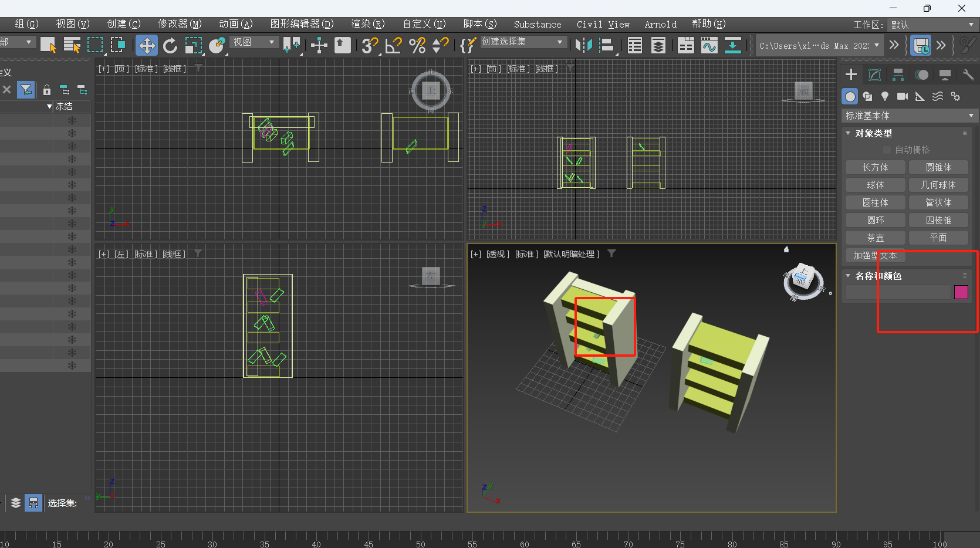Select the Select and Place tool
Image resolution: width=980 pixels, height=548 pixels.
pos(217,45)
